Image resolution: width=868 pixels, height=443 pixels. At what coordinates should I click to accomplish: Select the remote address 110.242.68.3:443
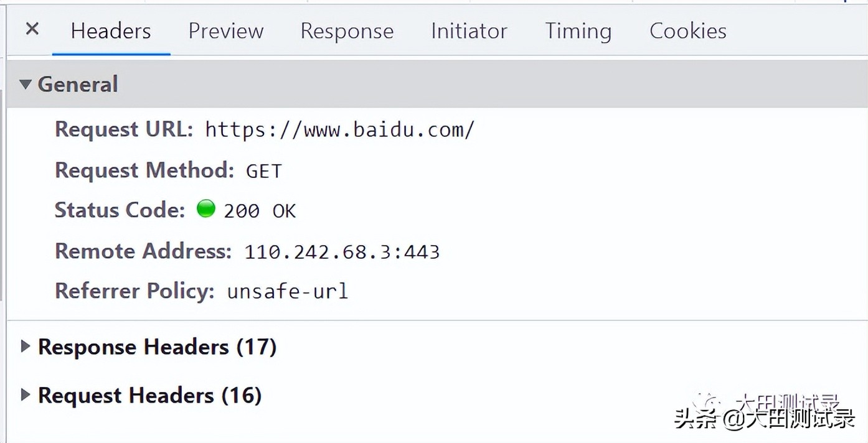[342, 252]
